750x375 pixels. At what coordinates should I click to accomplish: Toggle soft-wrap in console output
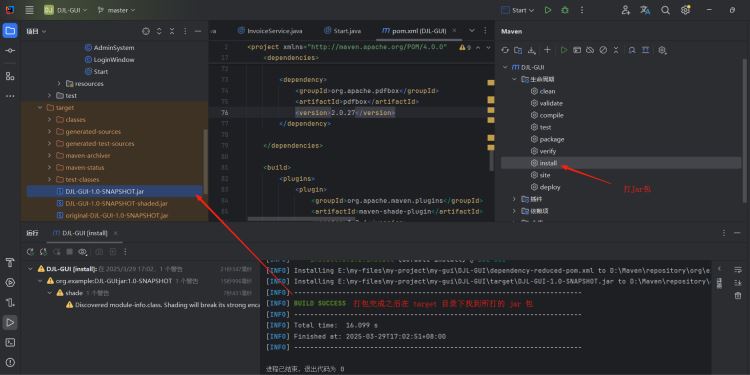(738, 270)
